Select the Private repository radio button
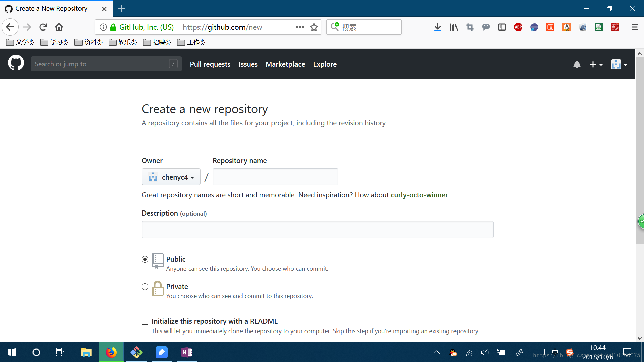The height and width of the screenshot is (362, 644). (145, 287)
